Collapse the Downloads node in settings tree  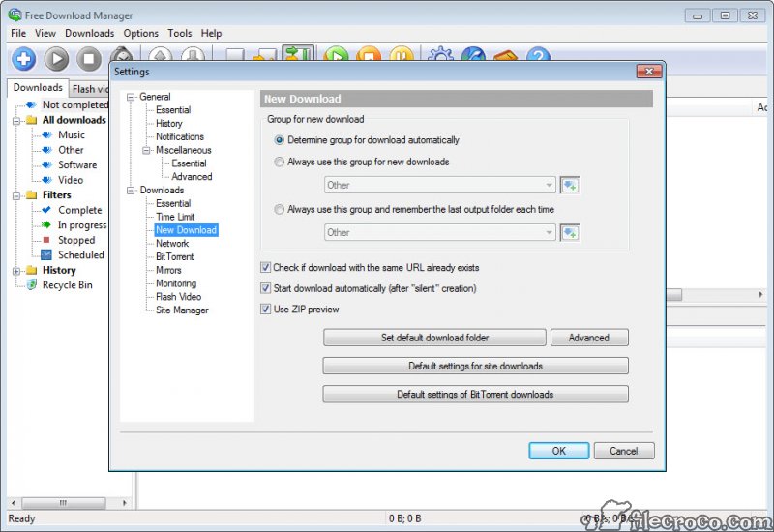pos(131,191)
